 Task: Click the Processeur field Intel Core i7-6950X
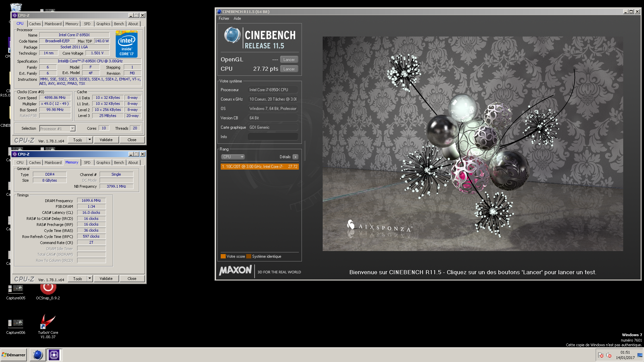tap(273, 90)
